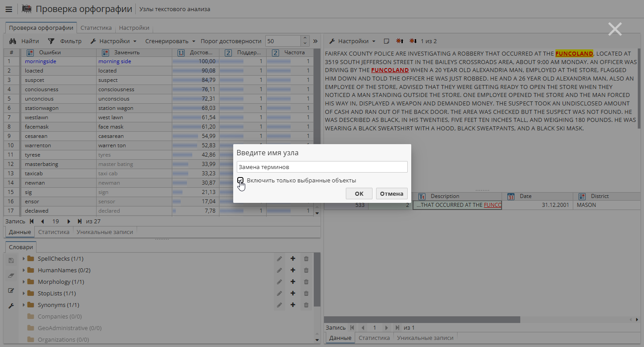
Task: Jump to previous highlighted match
Action: [400, 41]
